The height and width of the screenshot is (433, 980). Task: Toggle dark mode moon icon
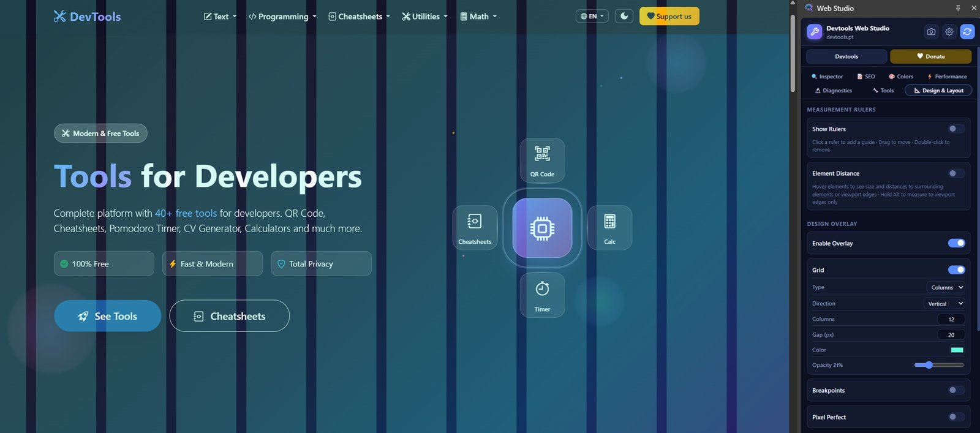pyautogui.click(x=624, y=16)
